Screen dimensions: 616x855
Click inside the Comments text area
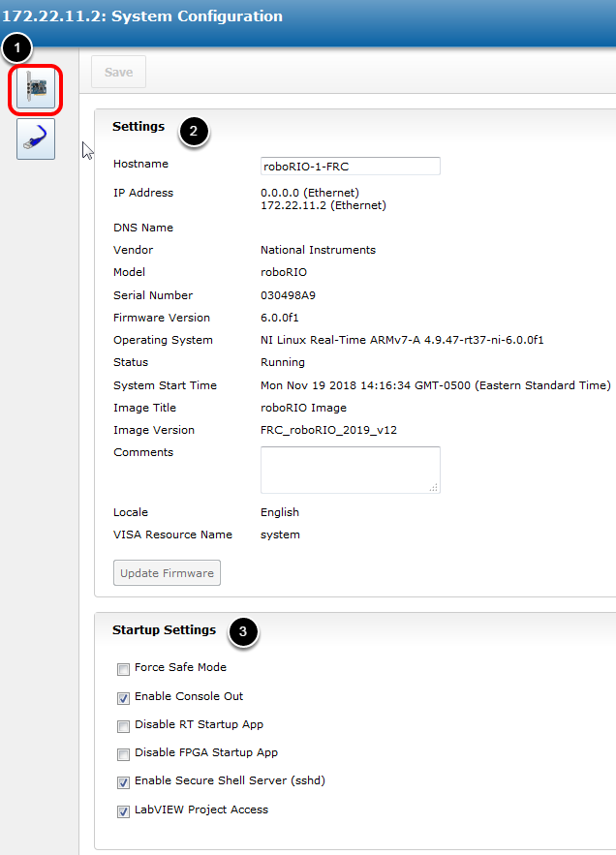(349, 470)
